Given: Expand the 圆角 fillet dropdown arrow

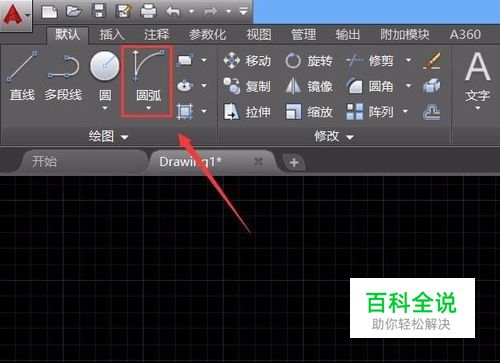Looking at the screenshot, I should click(x=408, y=86).
